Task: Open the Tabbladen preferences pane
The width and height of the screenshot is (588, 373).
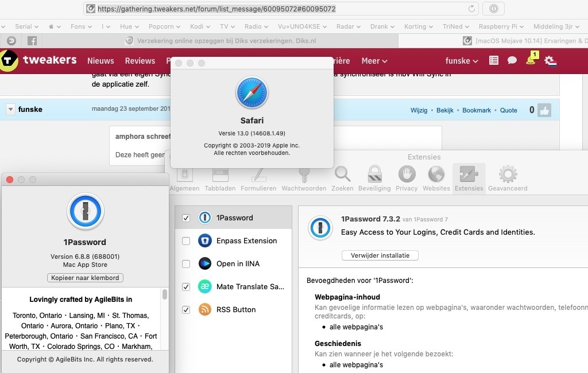Action: [220, 180]
